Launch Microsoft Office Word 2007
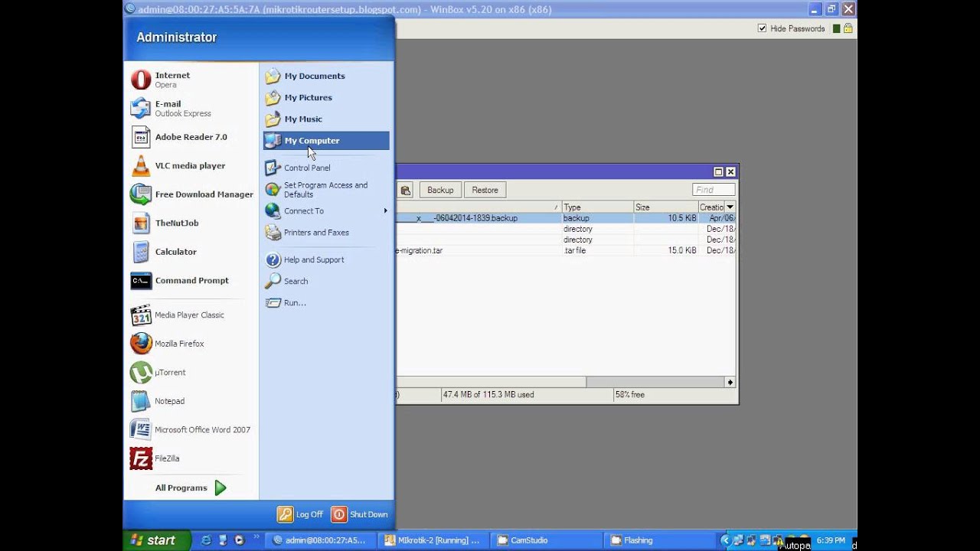The width and height of the screenshot is (980, 551). (191, 429)
